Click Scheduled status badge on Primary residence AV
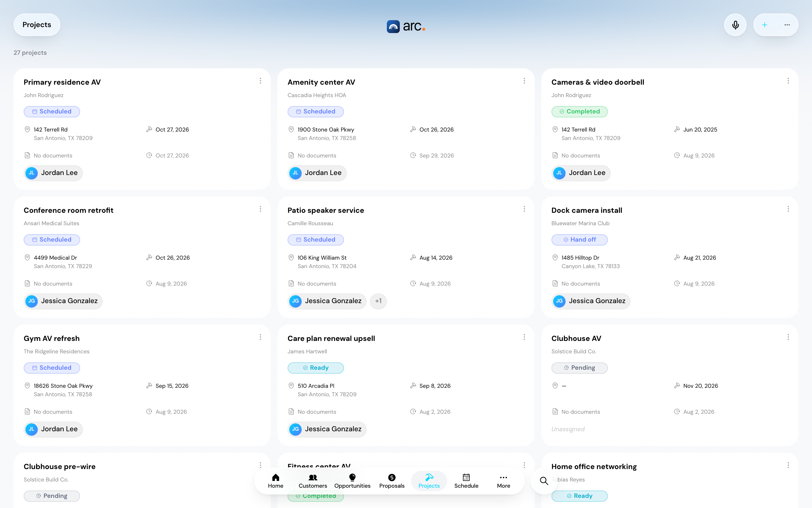The image size is (812, 508). 52,111
